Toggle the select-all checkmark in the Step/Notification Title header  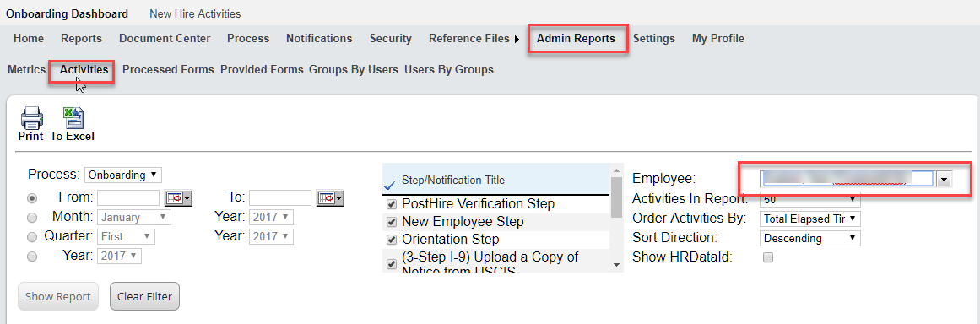[x=389, y=185]
